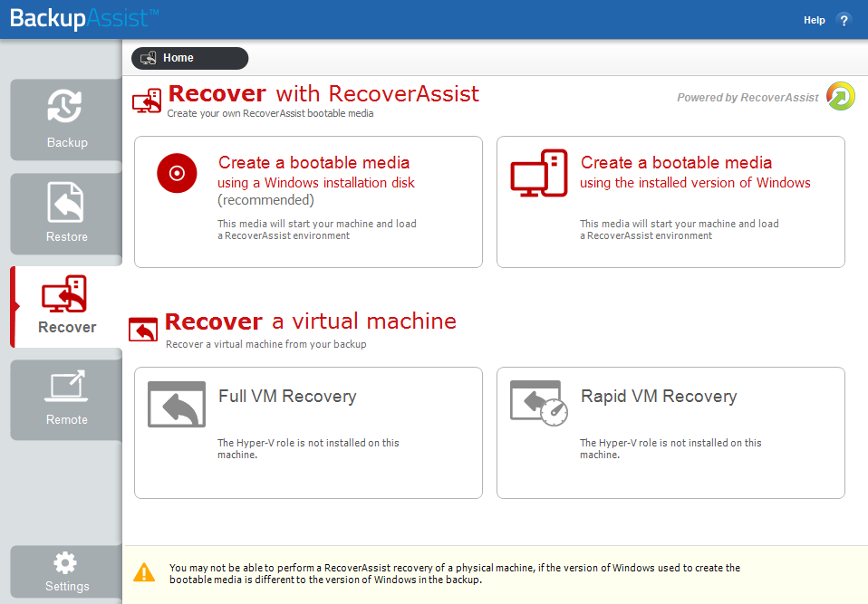868x604 pixels.
Task: Click the Recover a virtual machine heading icon
Action: (143, 329)
